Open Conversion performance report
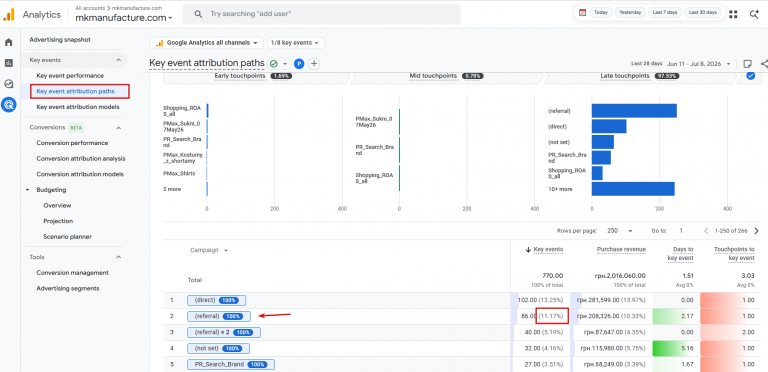The width and height of the screenshot is (768, 372). 72,143
